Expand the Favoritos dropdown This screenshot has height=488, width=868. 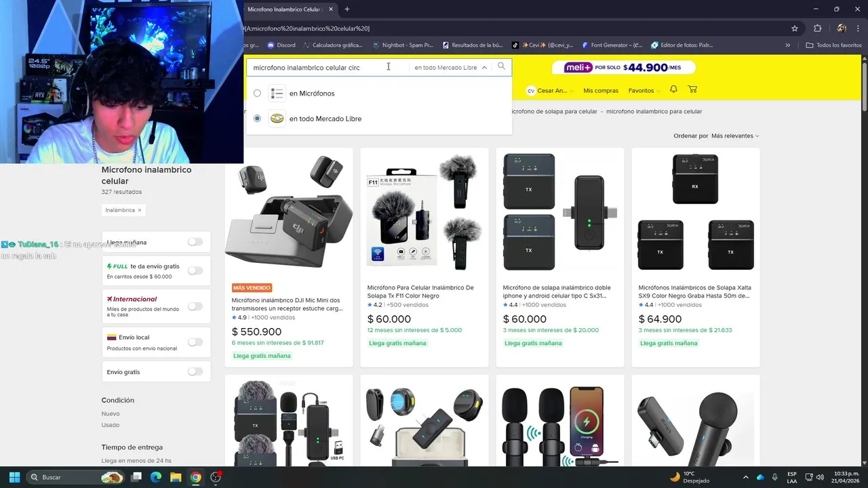point(644,90)
